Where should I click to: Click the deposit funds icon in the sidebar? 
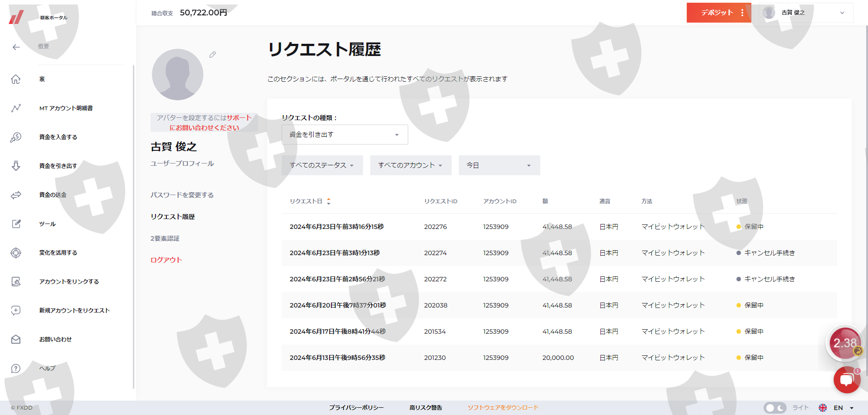pos(16,137)
